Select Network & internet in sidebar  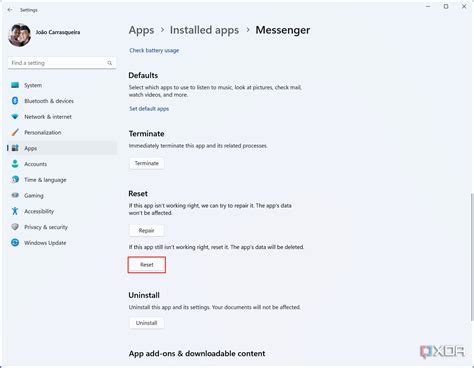point(48,117)
